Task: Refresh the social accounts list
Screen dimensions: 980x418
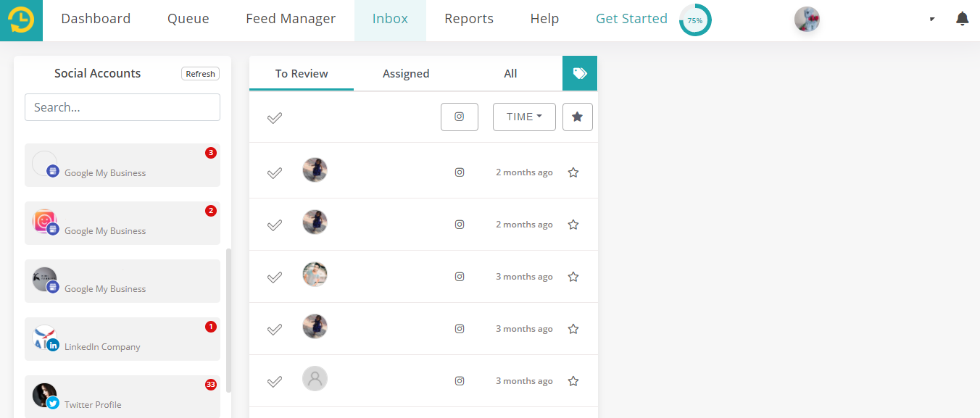Action: [x=200, y=73]
